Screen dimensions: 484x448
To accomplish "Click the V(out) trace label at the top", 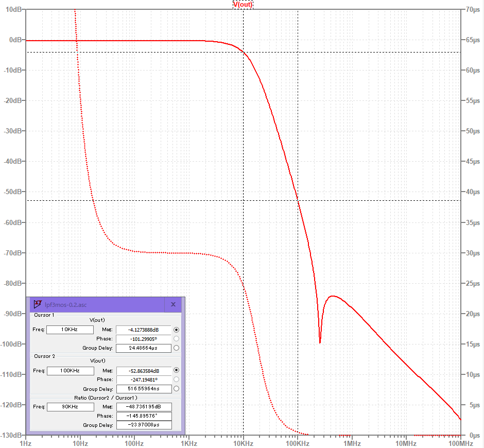I will click(243, 4).
